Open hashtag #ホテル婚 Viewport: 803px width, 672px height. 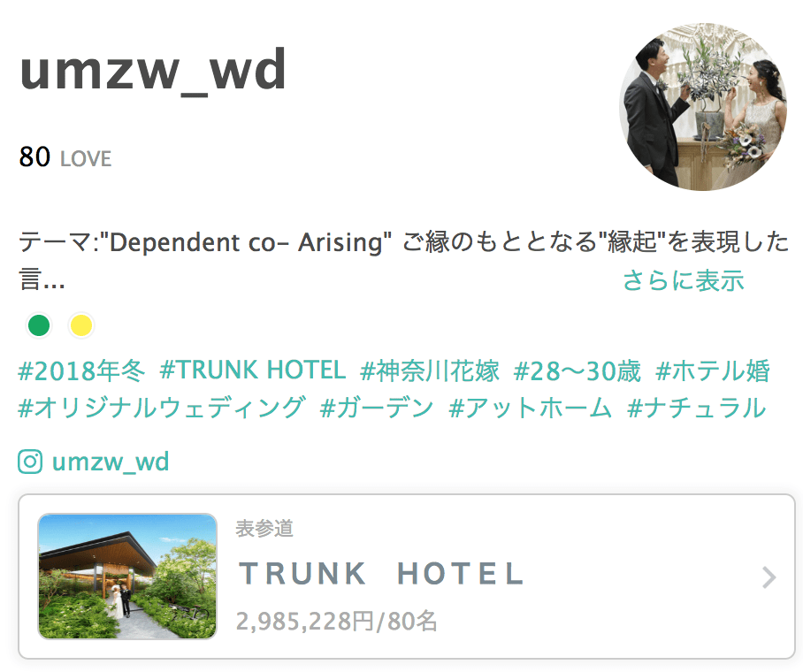click(713, 370)
